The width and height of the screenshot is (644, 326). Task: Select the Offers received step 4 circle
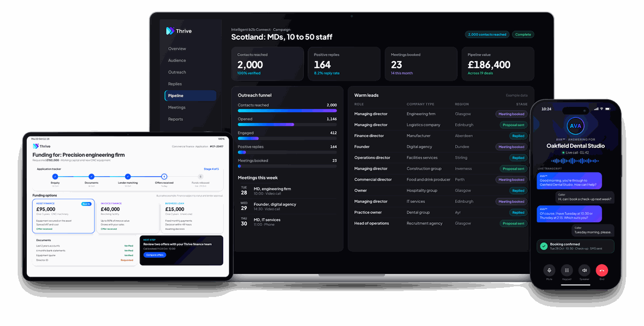164,176
